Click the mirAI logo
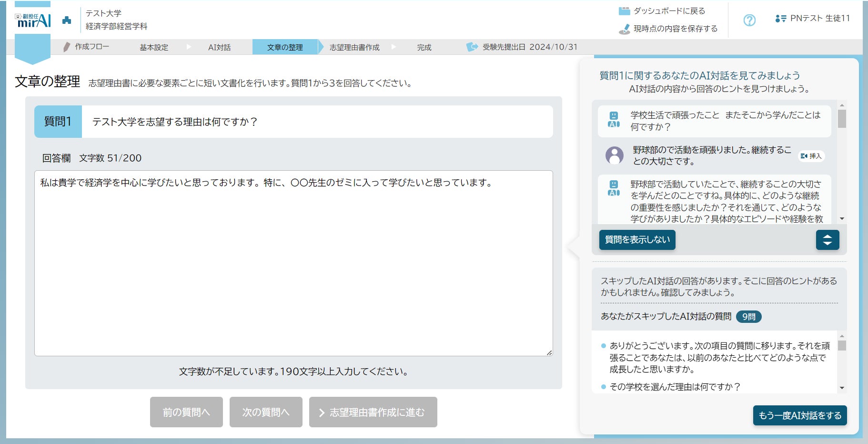Viewport: 868px width, 444px height. tap(33, 20)
